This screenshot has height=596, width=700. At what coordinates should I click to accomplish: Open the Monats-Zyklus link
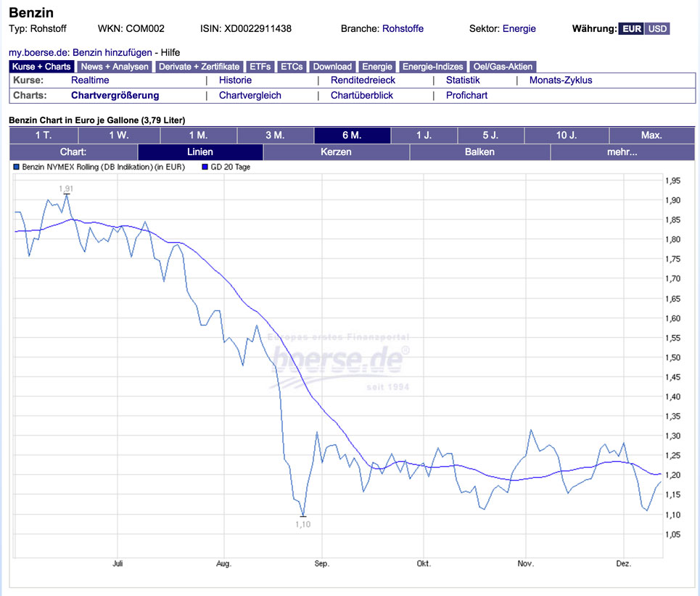coord(561,80)
